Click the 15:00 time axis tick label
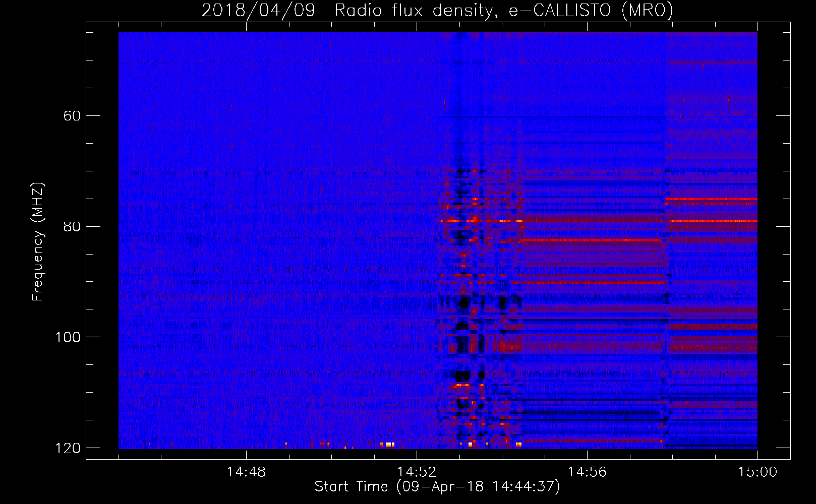This screenshot has height=504, width=816. coord(757,472)
